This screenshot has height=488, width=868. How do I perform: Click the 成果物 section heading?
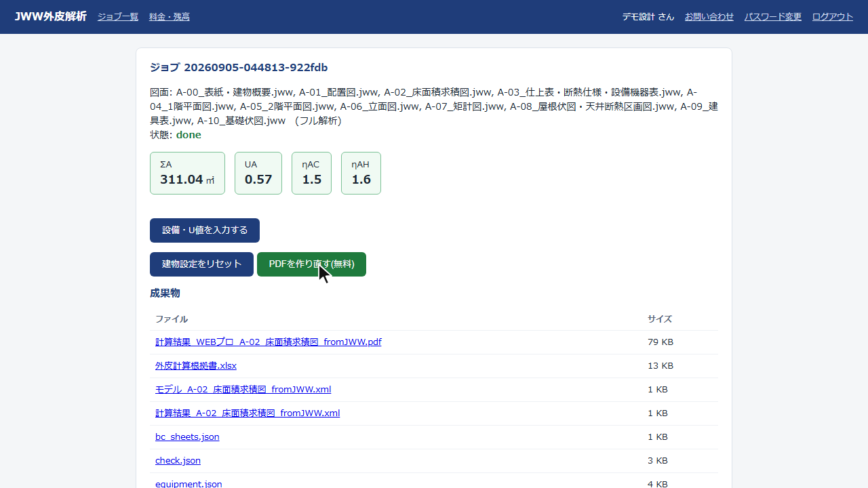coord(165,293)
